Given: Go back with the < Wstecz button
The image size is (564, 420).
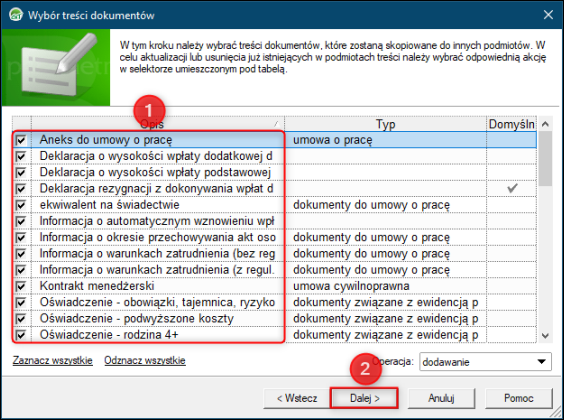Looking at the screenshot, I should click(x=297, y=398).
